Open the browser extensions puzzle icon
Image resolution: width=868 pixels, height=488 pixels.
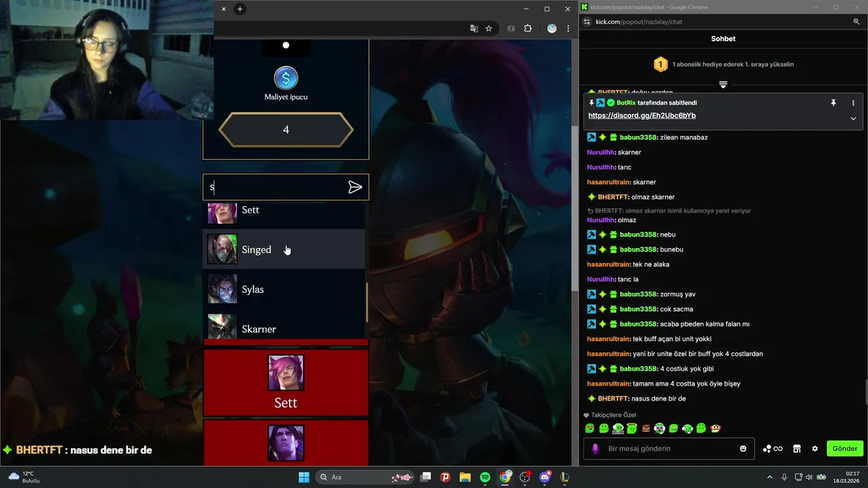tap(528, 28)
